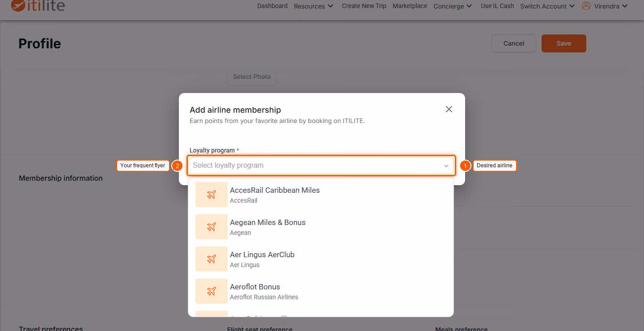
Task: Click the ITILITE logo
Action: (x=38, y=5)
